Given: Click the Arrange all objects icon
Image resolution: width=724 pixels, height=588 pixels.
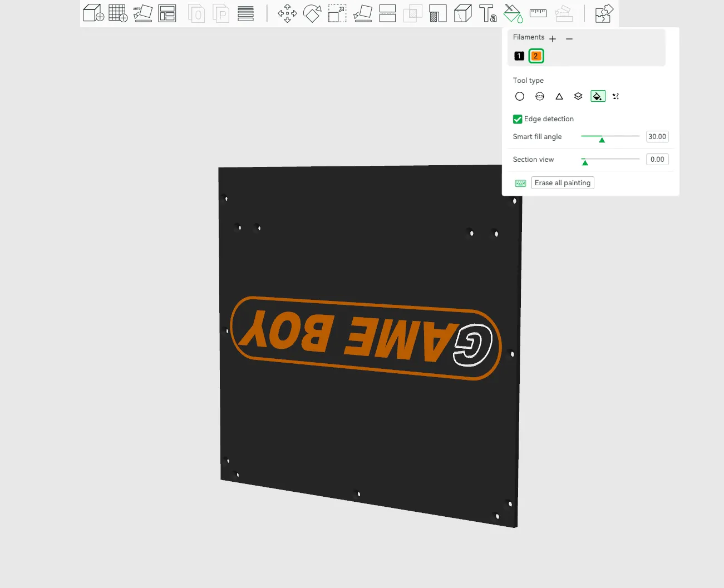Looking at the screenshot, I should 167,13.
